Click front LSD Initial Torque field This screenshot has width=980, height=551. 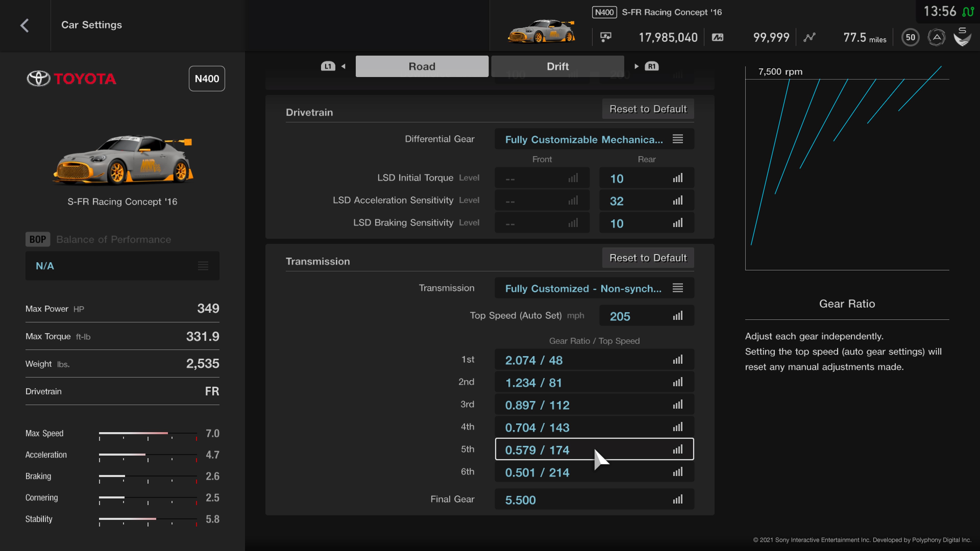click(542, 178)
